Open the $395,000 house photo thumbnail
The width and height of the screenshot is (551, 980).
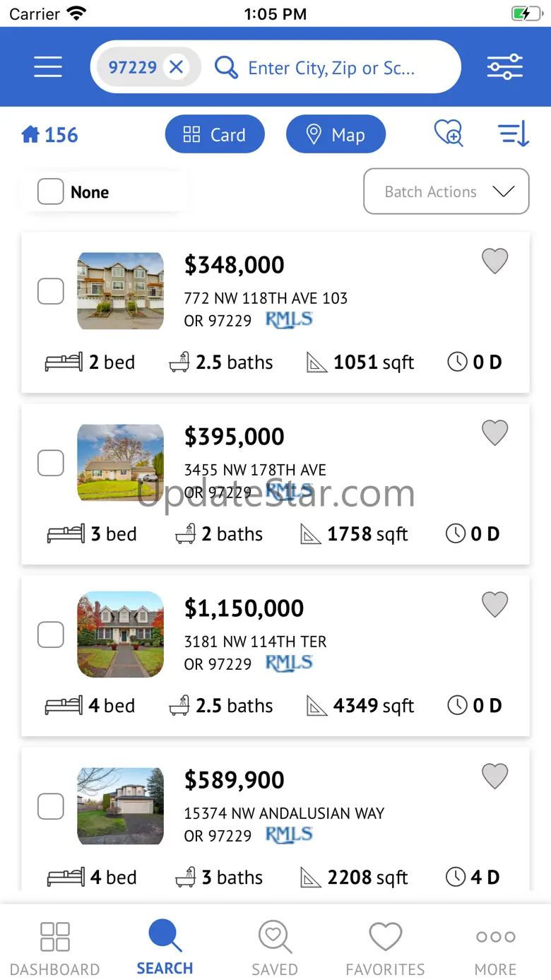pos(120,463)
